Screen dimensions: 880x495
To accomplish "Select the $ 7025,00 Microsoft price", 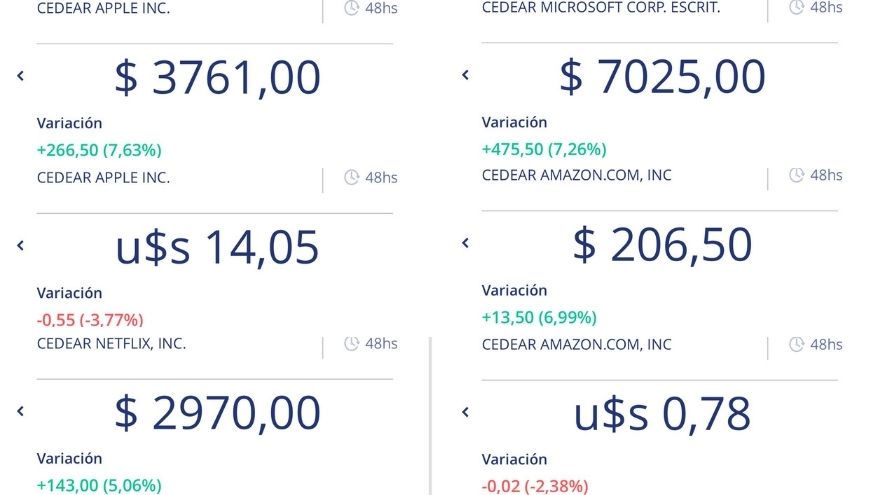I will click(x=662, y=77).
